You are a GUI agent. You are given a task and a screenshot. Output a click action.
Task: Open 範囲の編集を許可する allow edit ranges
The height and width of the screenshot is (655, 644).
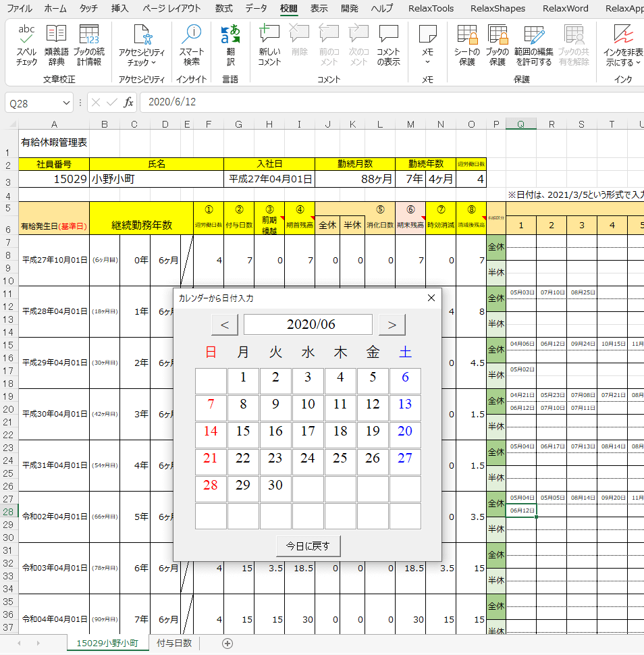[x=533, y=45]
